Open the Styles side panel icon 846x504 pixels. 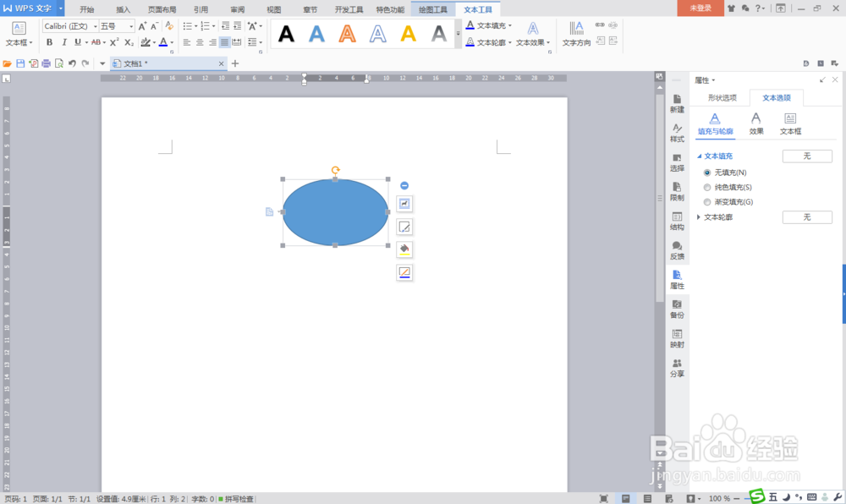coord(677,133)
